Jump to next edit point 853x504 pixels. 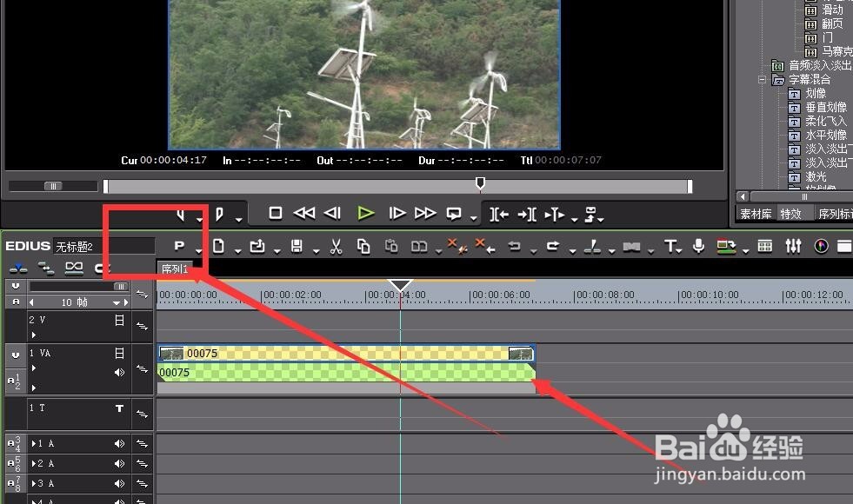(x=527, y=215)
